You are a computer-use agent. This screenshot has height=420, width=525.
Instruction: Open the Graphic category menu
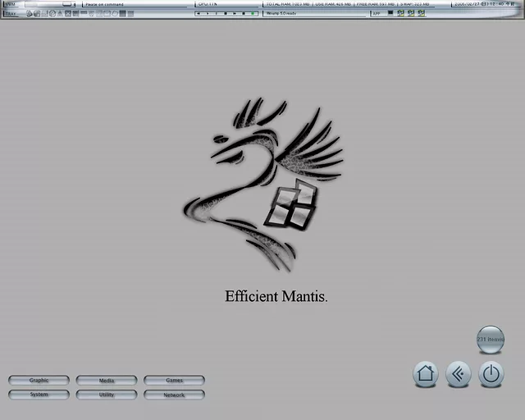coord(39,381)
